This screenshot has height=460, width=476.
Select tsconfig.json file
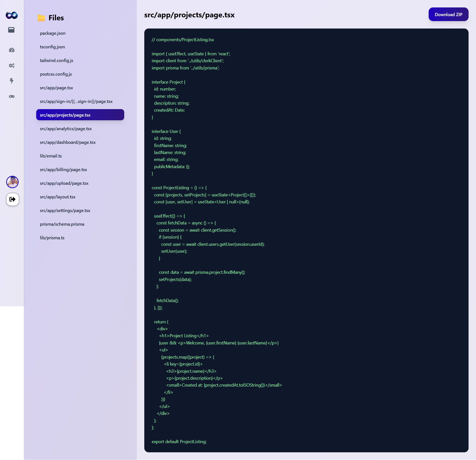52,47
